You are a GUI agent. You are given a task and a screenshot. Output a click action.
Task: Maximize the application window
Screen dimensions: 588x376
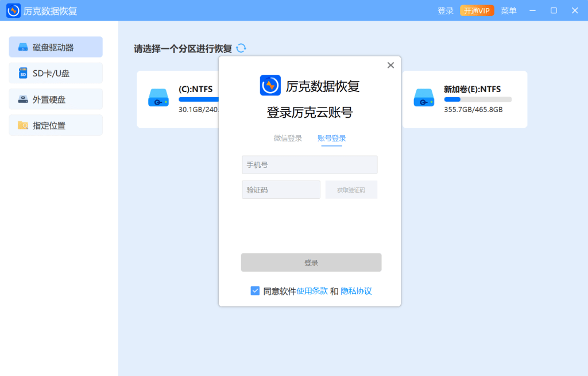point(554,10)
